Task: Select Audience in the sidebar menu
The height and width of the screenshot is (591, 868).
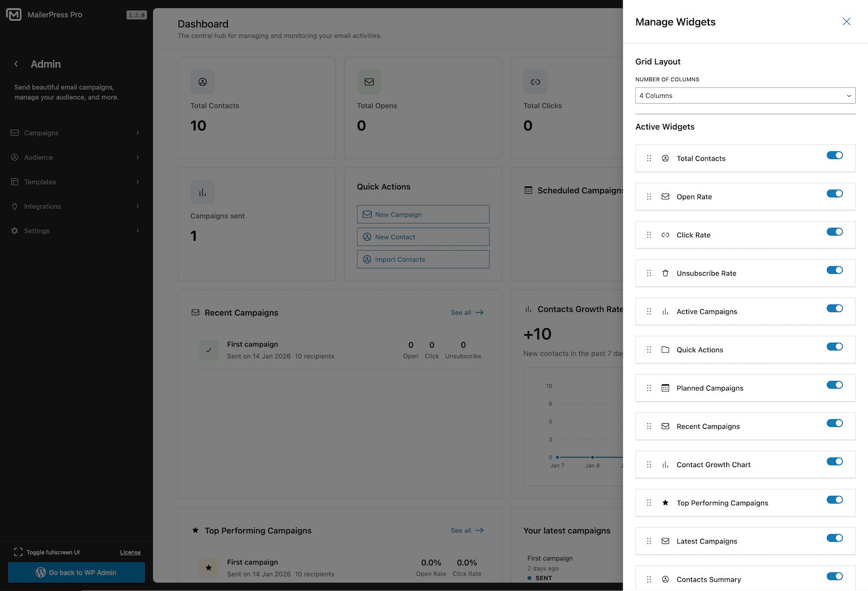Action: (38, 157)
